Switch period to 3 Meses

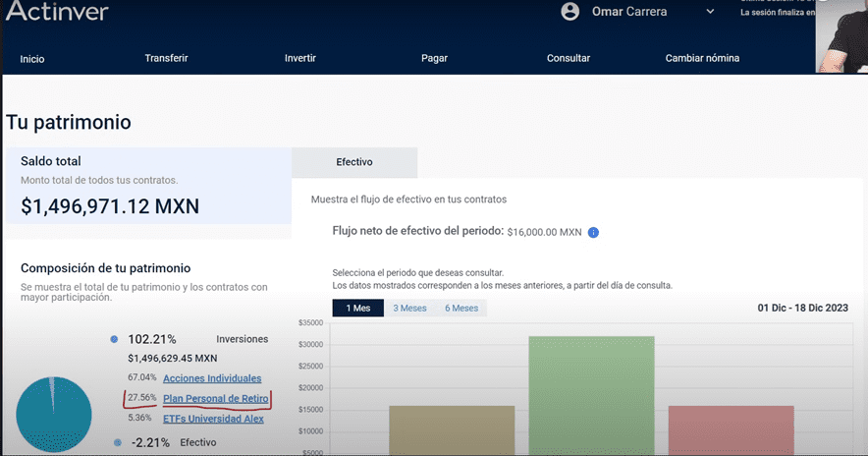click(x=409, y=308)
